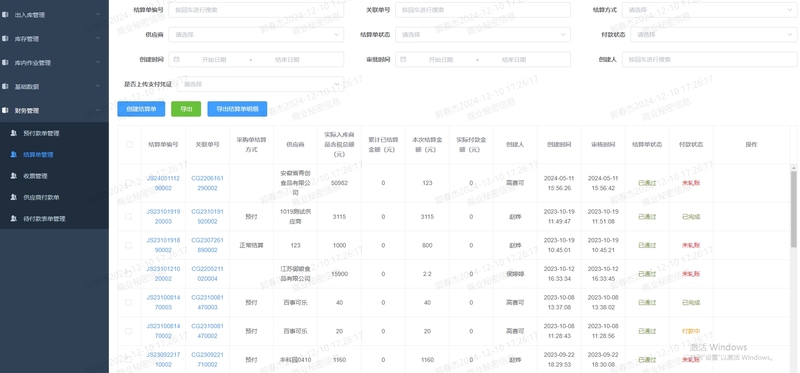Click 结束日期 in the 审批时间 range

(514, 60)
